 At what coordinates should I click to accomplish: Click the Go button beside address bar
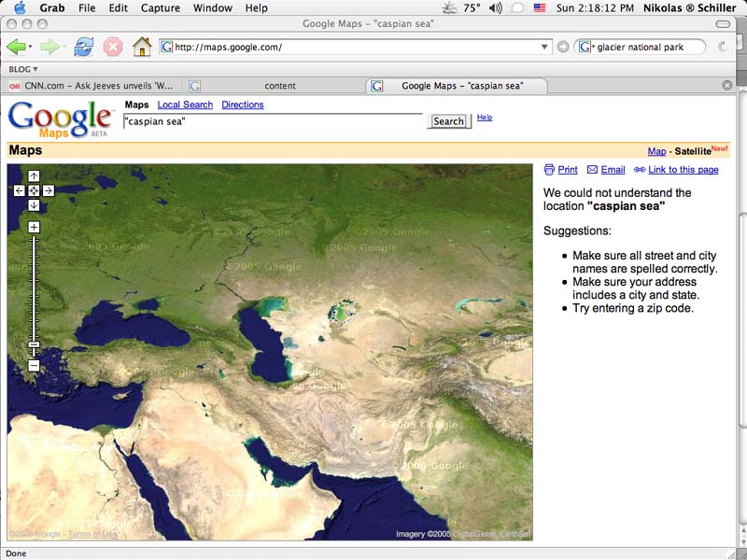click(x=563, y=47)
